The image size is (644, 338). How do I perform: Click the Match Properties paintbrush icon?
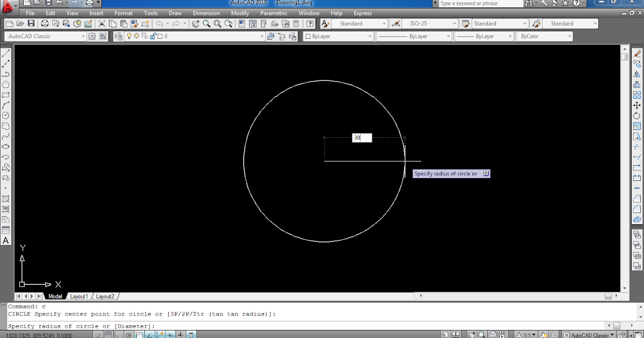pyautogui.click(x=135, y=24)
